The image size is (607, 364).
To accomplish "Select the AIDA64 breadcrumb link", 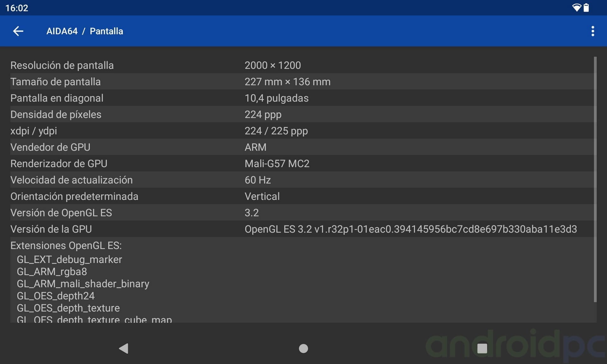I will [62, 31].
